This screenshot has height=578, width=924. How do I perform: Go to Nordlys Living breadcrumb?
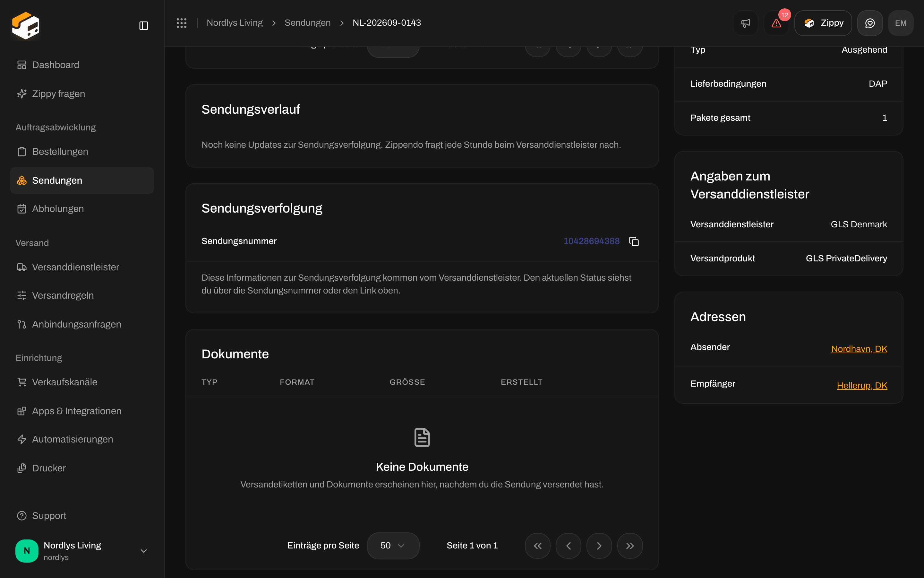(235, 23)
